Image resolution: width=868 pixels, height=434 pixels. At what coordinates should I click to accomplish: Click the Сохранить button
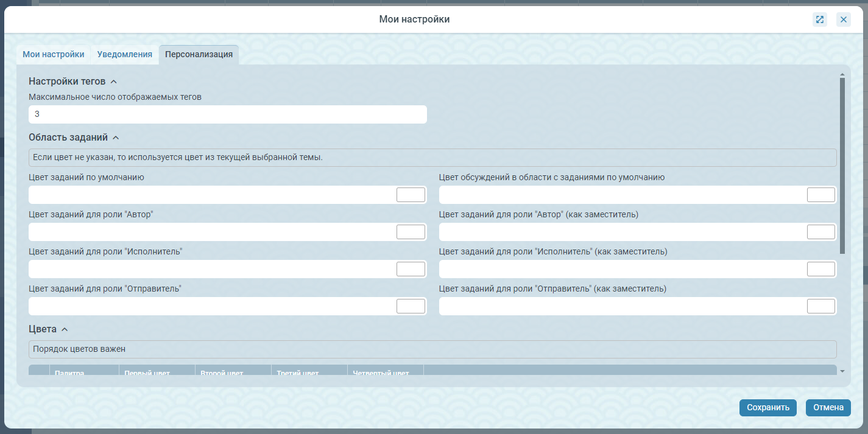pos(767,408)
